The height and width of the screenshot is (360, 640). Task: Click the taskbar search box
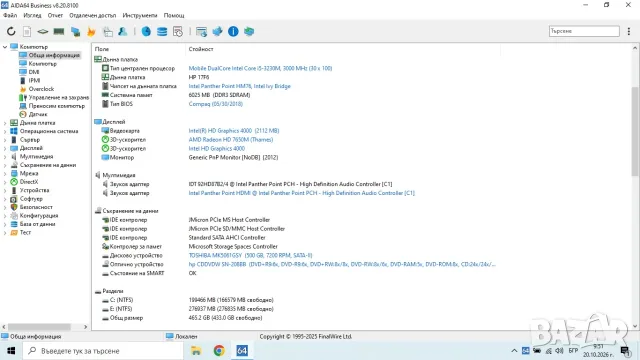[x=103, y=351]
